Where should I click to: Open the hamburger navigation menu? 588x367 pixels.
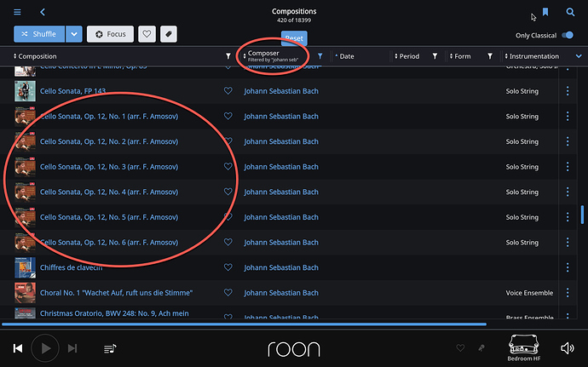[x=17, y=12]
